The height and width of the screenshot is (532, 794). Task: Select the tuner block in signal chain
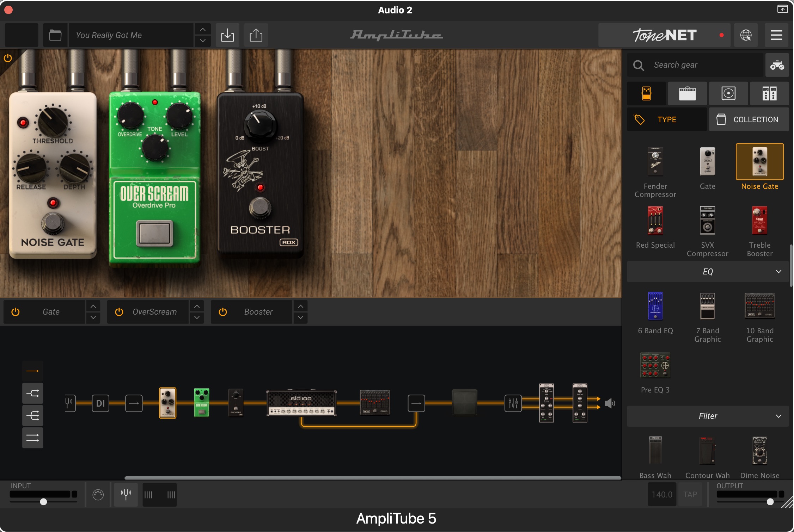click(70, 403)
